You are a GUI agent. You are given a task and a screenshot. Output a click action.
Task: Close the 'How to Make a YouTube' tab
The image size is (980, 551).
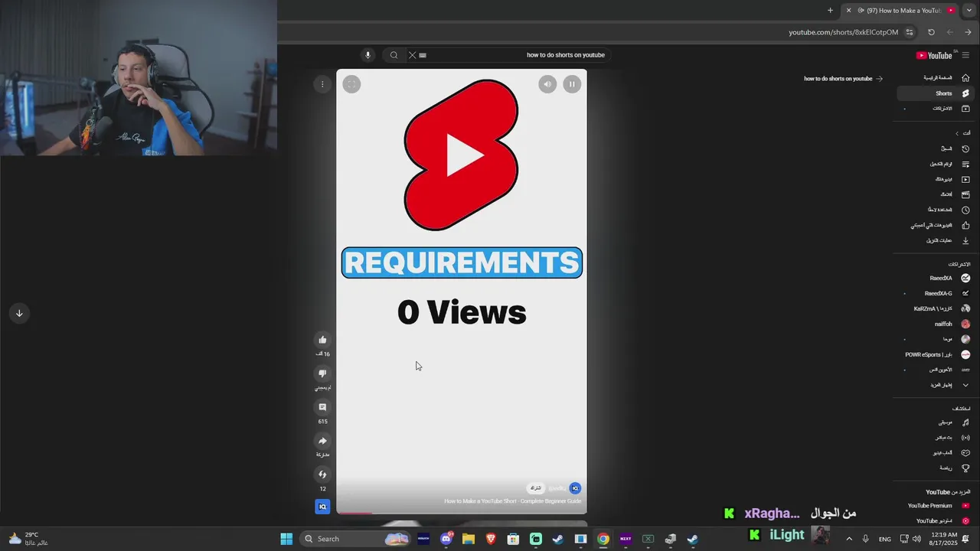pyautogui.click(x=848, y=10)
